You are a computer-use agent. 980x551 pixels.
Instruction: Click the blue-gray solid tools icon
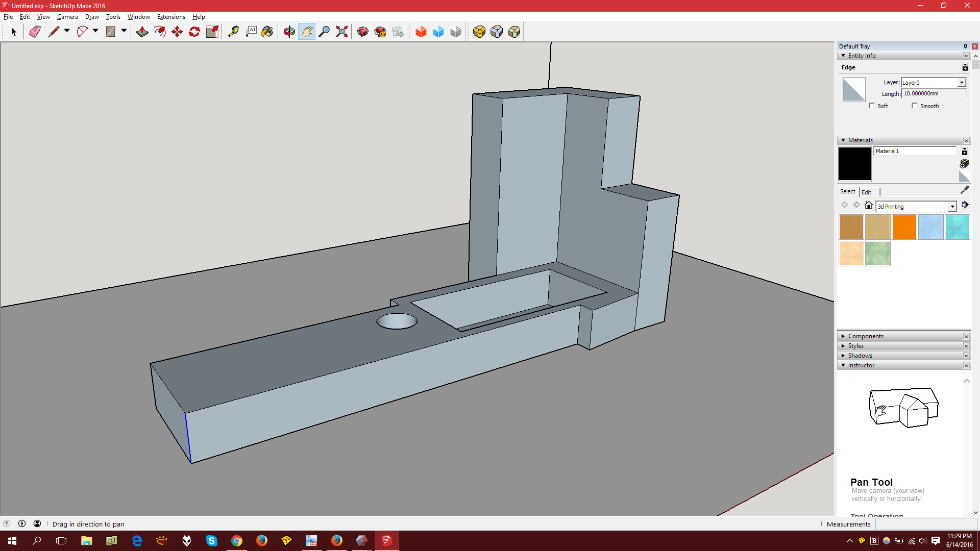(497, 32)
